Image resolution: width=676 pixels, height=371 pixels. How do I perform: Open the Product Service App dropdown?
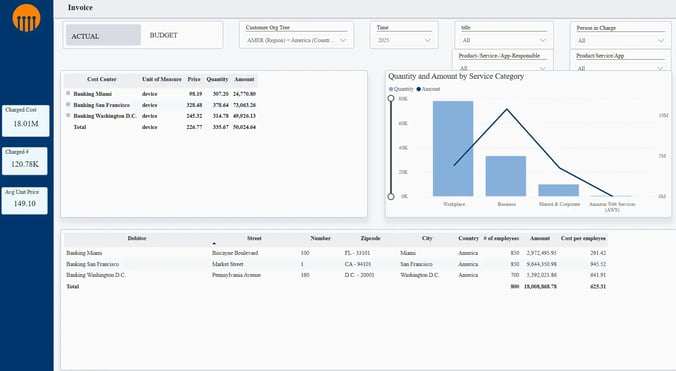click(x=620, y=68)
